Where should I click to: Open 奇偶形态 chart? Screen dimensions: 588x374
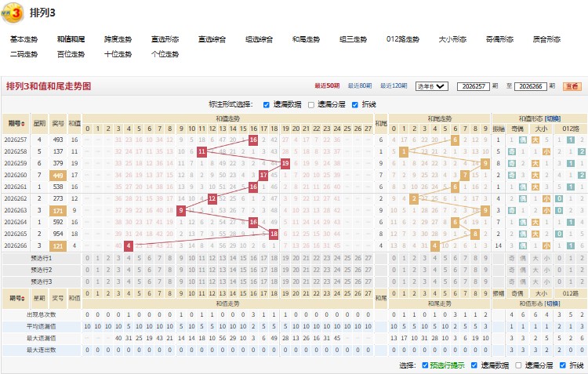[499, 39]
